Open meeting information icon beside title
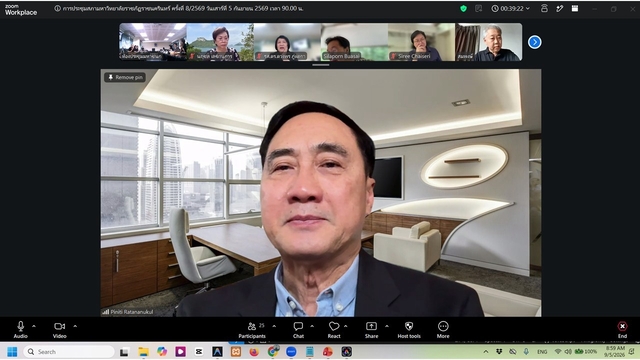The width and height of the screenshot is (640, 360). click(58, 8)
